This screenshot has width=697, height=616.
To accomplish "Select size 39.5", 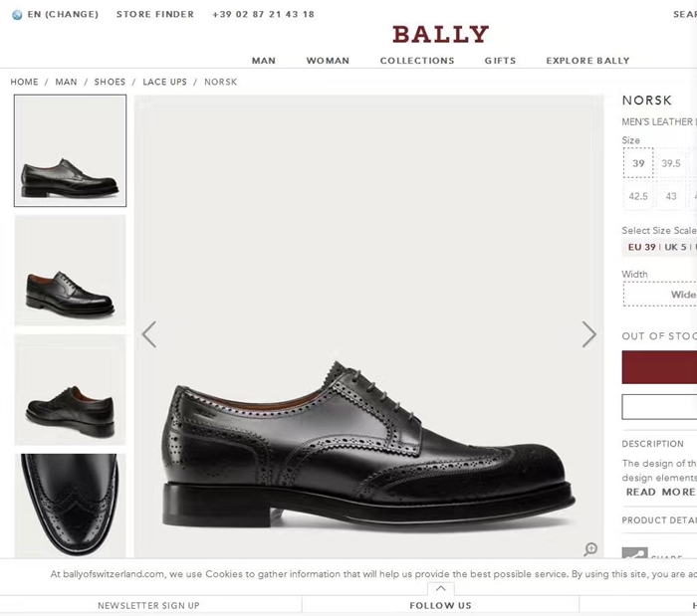I will point(671,163).
